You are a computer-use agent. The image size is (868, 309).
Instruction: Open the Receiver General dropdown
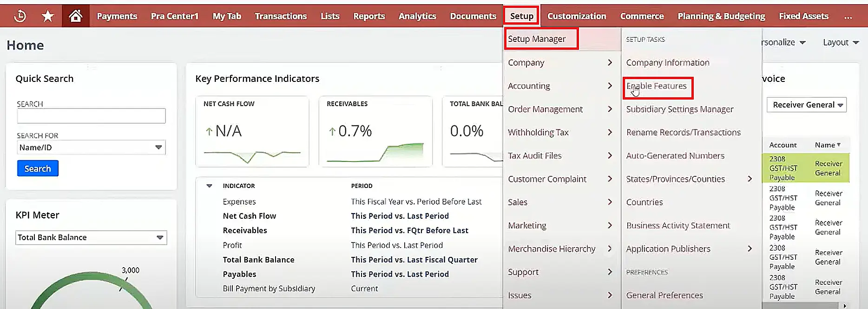807,105
